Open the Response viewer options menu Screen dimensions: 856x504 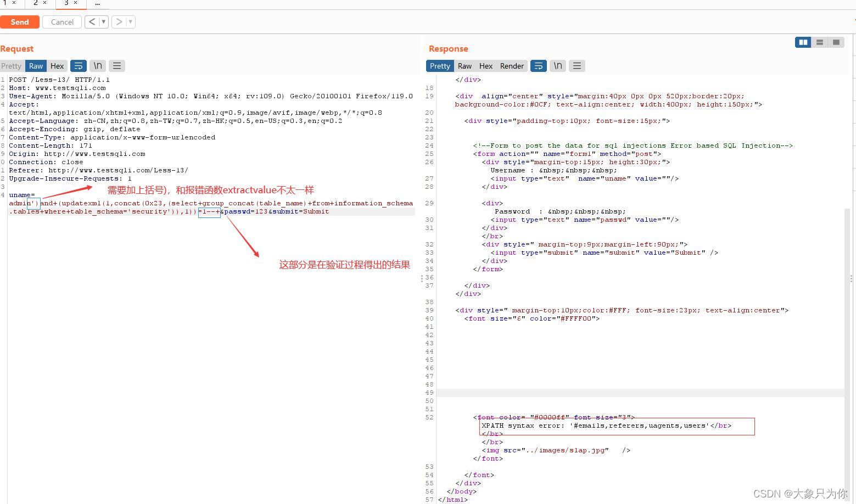[x=577, y=66]
